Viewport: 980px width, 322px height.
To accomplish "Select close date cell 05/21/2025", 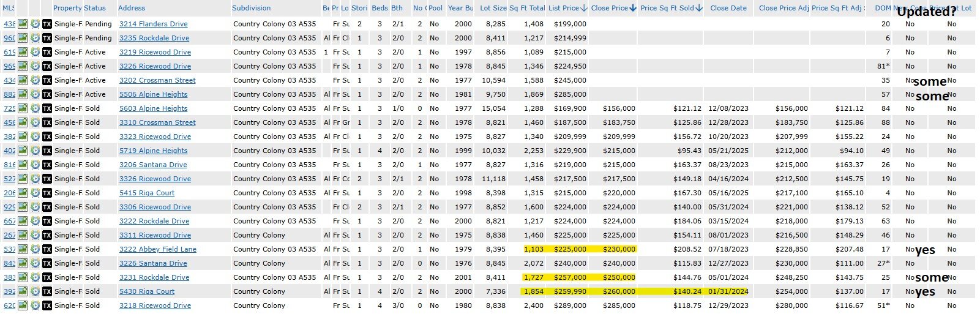I will click(728, 151).
